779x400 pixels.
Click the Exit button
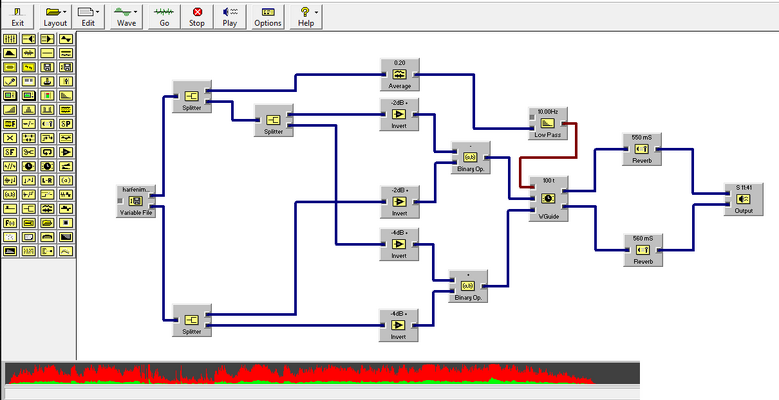click(18, 17)
